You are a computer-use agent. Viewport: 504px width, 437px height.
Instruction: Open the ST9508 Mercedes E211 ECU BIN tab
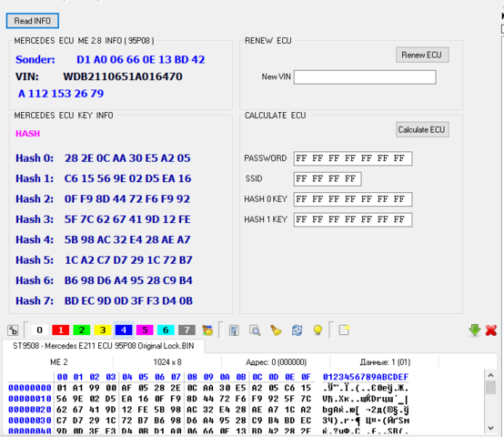(104, 346)
